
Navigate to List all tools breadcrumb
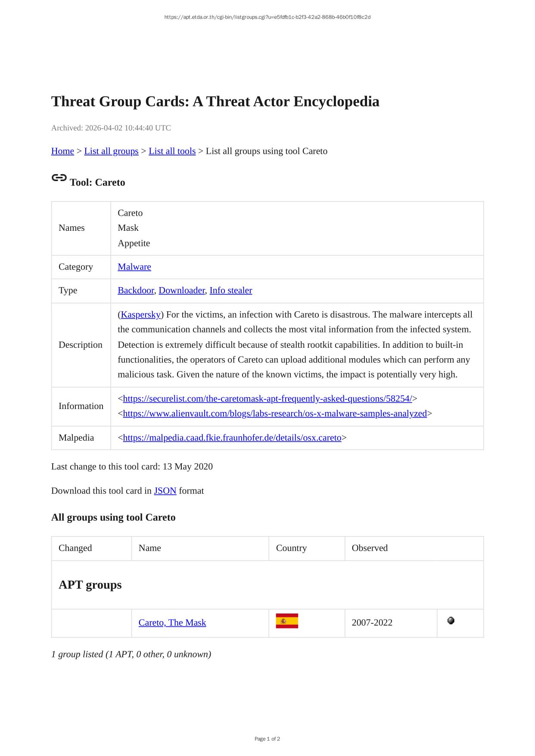pos(172,151)
